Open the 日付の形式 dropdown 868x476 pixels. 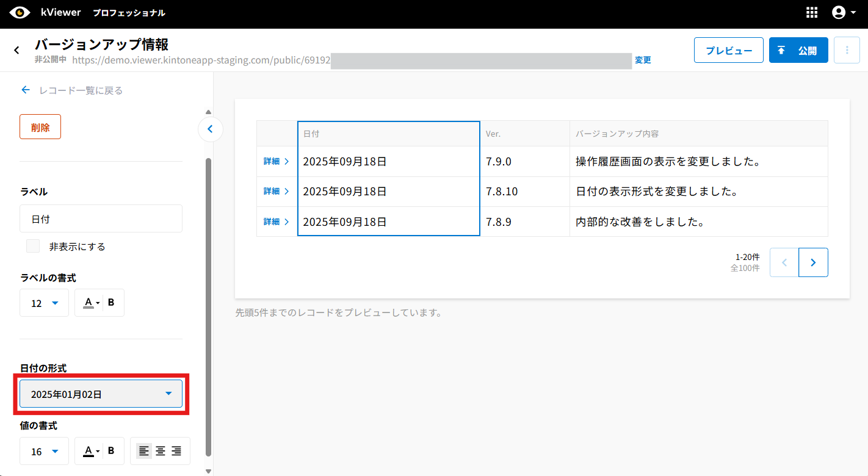coord(101,394)
